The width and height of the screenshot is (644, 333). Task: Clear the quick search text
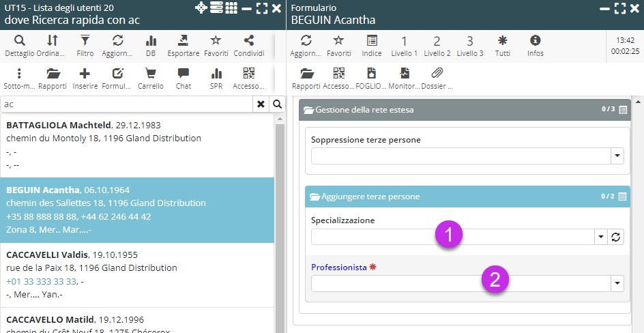tap(260, 104)
